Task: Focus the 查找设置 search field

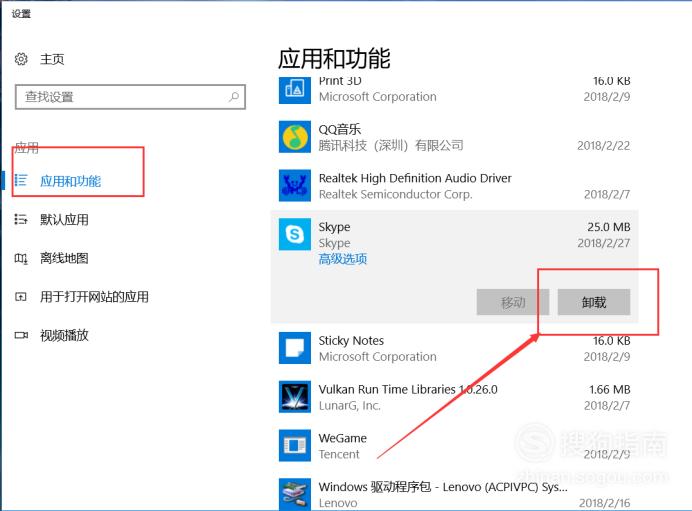Action: coord(130,97)
